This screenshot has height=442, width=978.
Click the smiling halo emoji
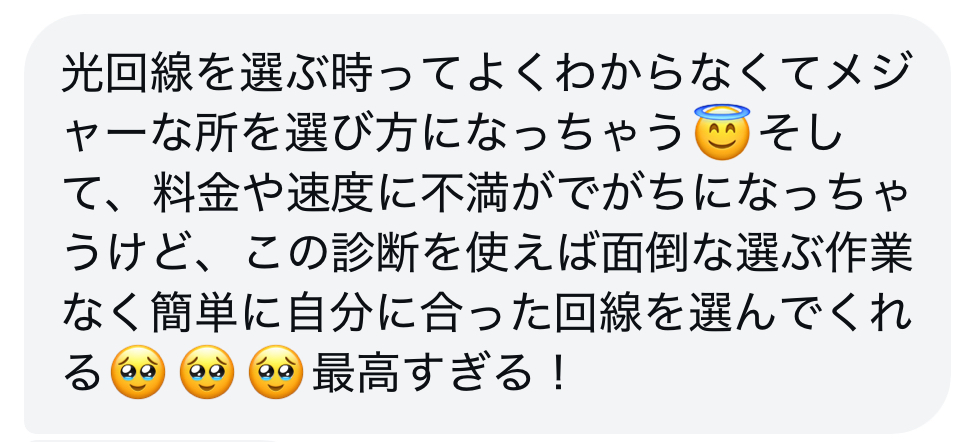[722, 133]
